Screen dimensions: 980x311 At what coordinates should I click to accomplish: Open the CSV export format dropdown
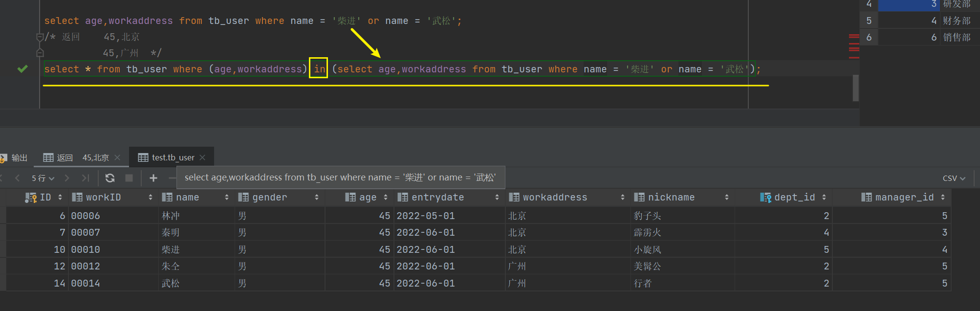pos(954,178)
